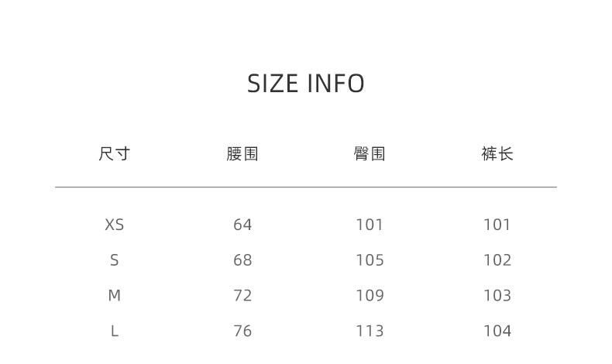Click hip value 105 in S row
Screen dimensions: 612x364
(370, 260)
